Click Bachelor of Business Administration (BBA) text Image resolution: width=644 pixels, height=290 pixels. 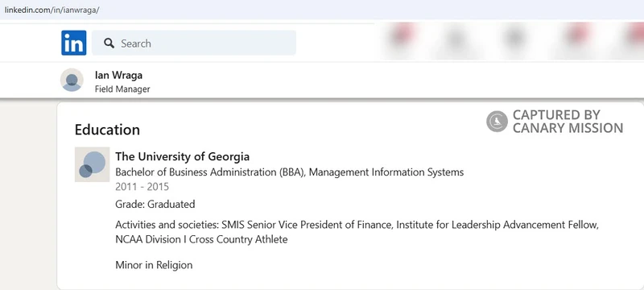tap(210, 172)
